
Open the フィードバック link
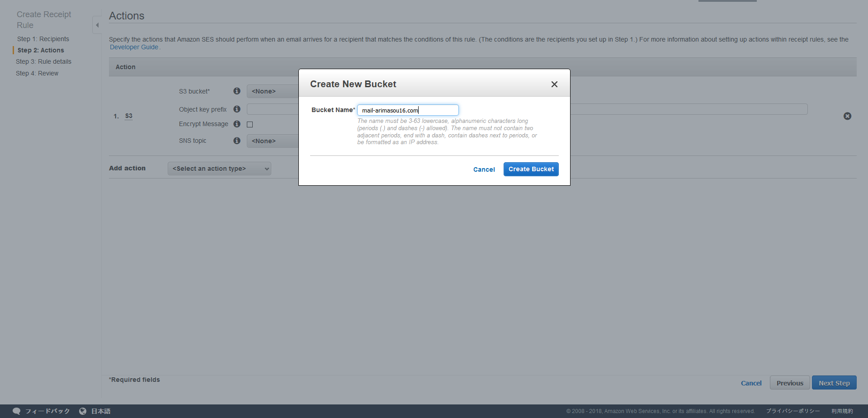pos(47,411)
